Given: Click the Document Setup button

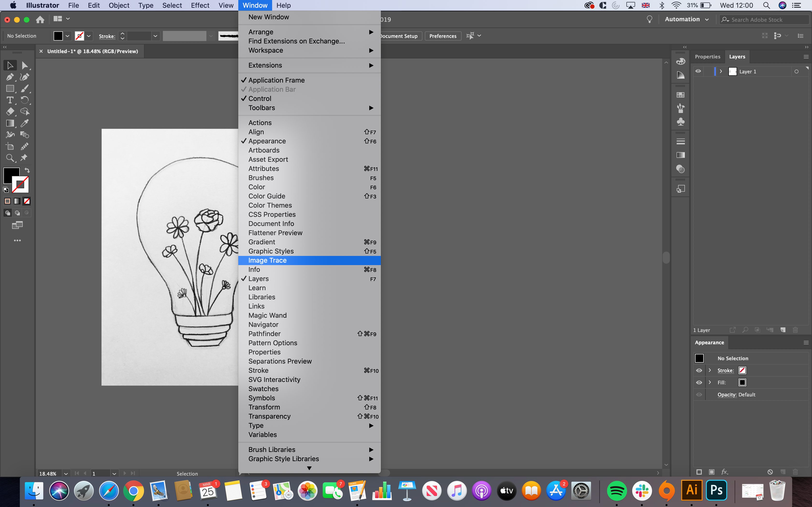Looking at the screenshot, I should [x=399, y=36].
